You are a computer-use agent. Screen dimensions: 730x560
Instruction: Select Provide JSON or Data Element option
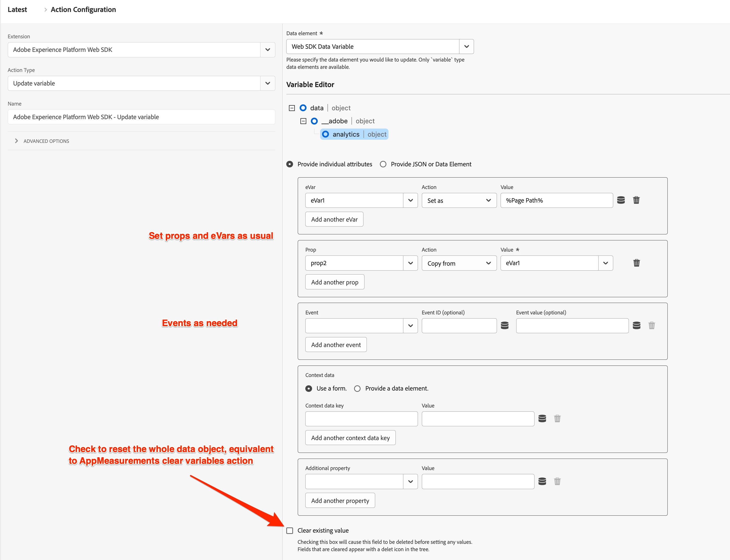coord(383,164)
